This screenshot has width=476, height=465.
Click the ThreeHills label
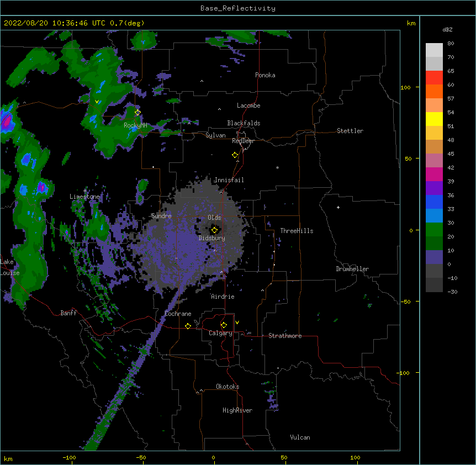point(297,231)
